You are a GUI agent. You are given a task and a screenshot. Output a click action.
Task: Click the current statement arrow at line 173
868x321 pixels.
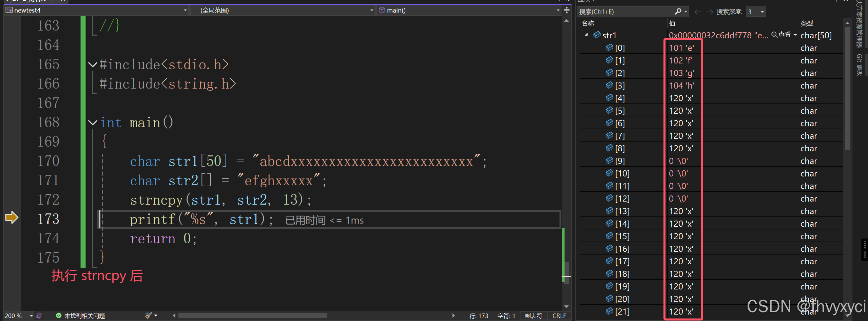click(x=12, y=218)
